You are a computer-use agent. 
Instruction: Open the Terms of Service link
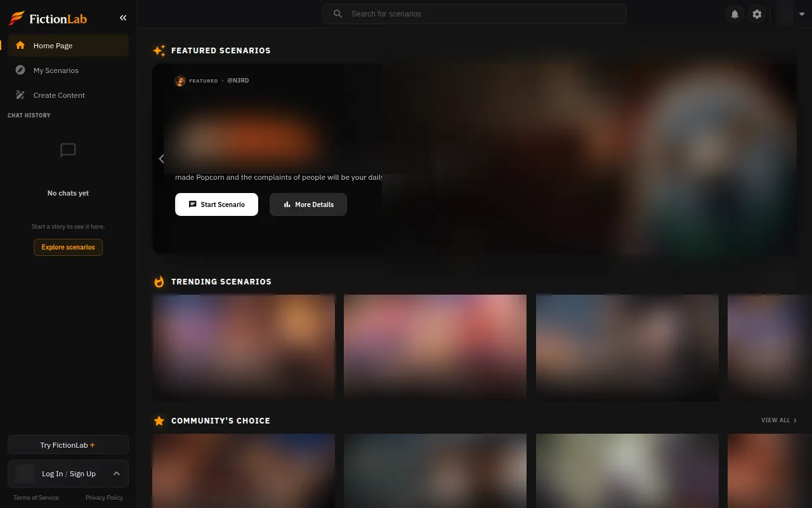36,498
